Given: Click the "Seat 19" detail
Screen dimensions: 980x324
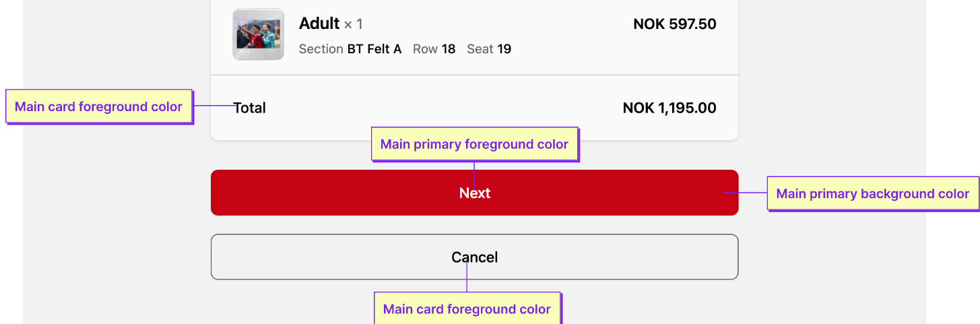Looking at the screenshot, I should click(489, 49).
